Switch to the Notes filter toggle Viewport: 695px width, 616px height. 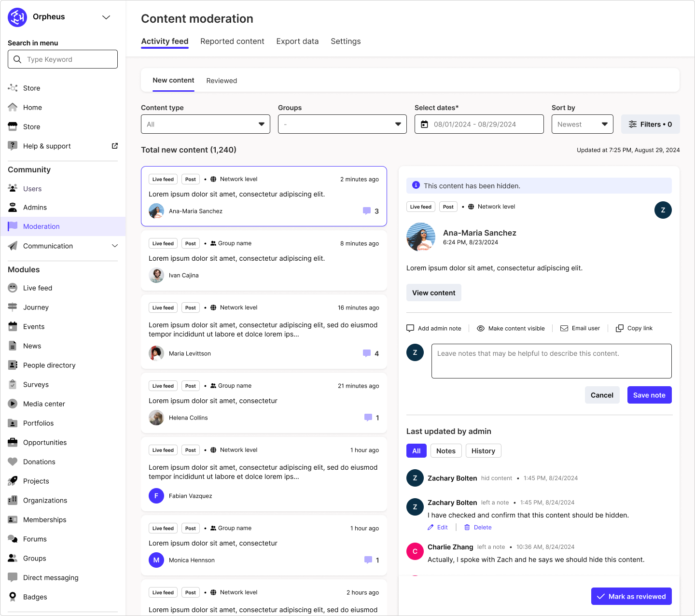445,450
